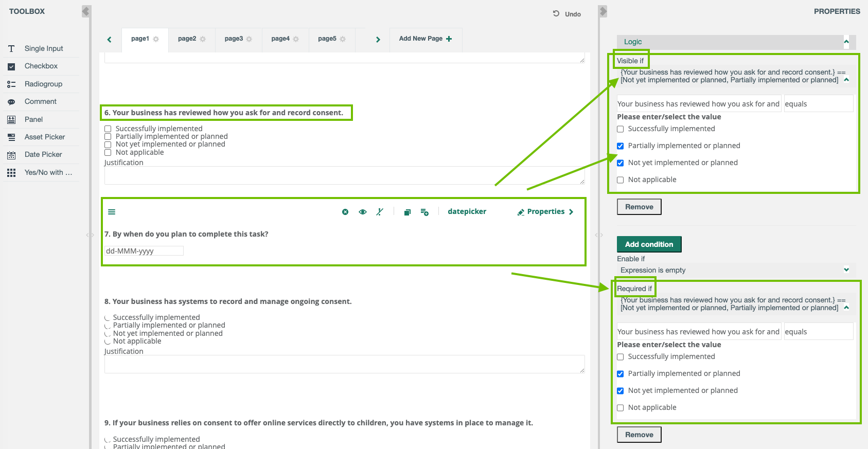Click the Add condition button
Viewport: 868px width, 449px height.
pos(649,244)
